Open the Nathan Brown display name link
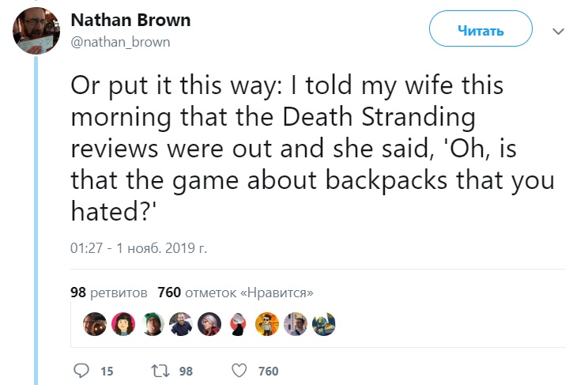The image size is (588, 385). 130,20
